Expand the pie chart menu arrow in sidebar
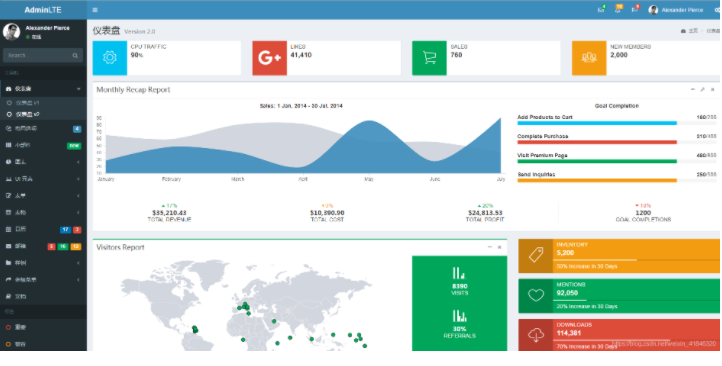 [78, 162]
